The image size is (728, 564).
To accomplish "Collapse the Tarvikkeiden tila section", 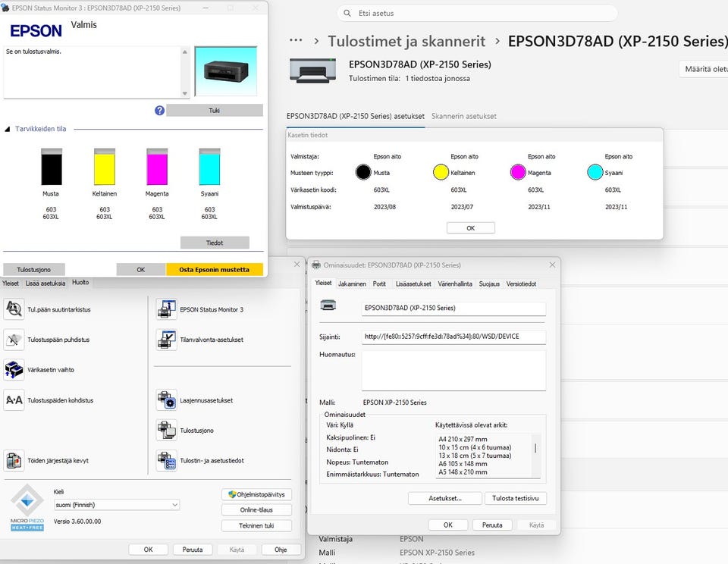I will [x=8, y=129].
